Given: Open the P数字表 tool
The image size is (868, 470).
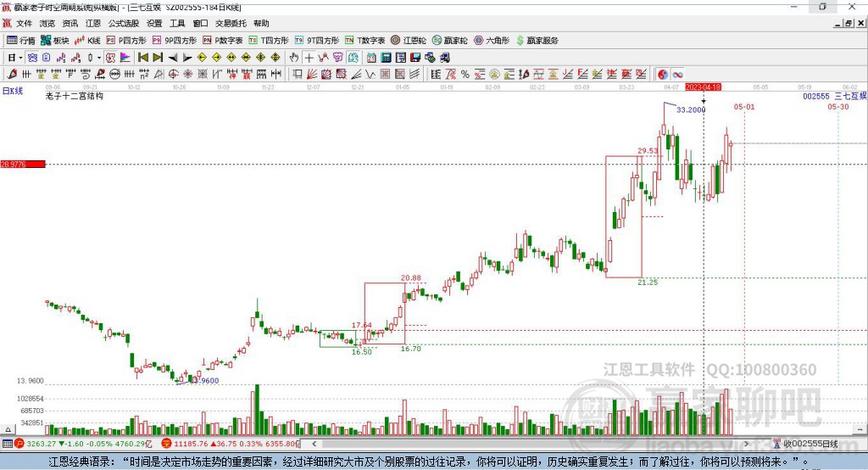Looking at the screenshot, I should [x=223, y=41].
